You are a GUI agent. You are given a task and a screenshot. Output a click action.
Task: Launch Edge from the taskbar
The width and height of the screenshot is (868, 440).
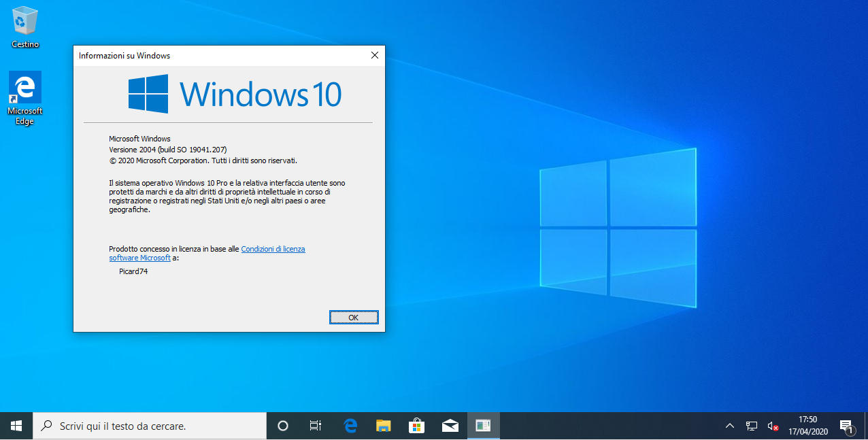(x=350, y=426)
